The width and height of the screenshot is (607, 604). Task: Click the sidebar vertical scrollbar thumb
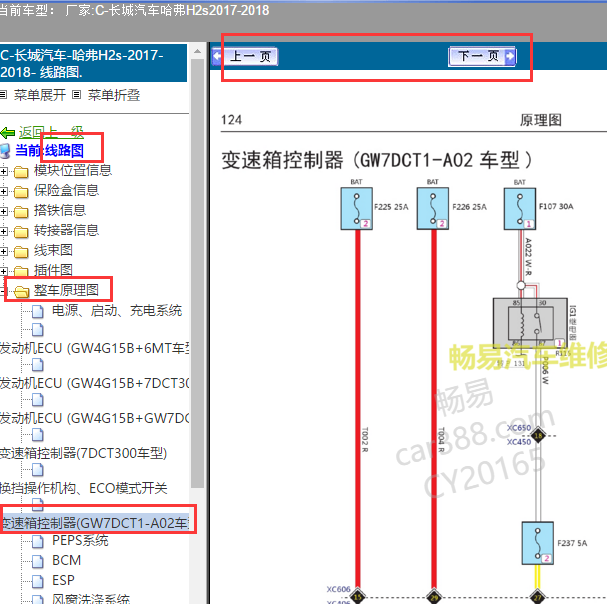pyautogui.click(x=197, y=273)
